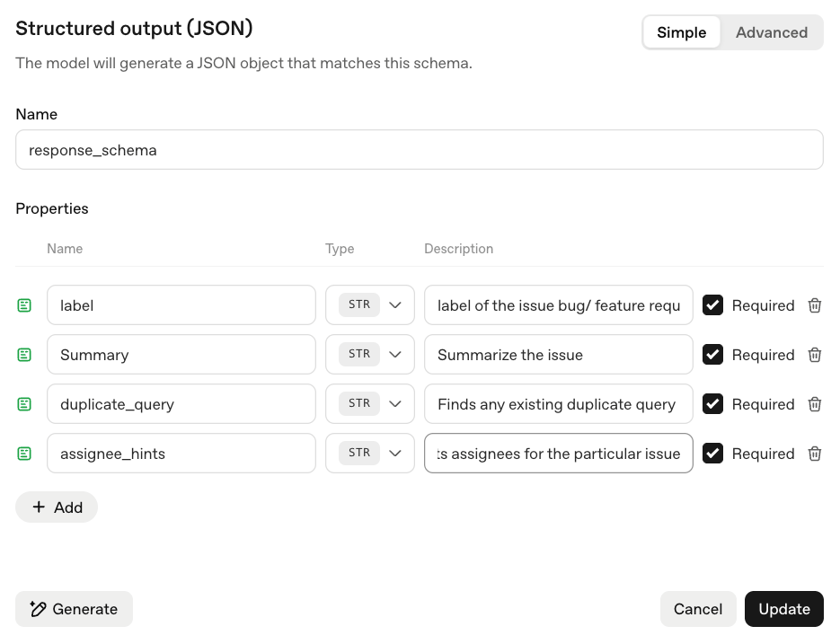Delete the label property with trash icon
Image resolution: width=840 pixels, height=635 pixels.
[814, 305]
